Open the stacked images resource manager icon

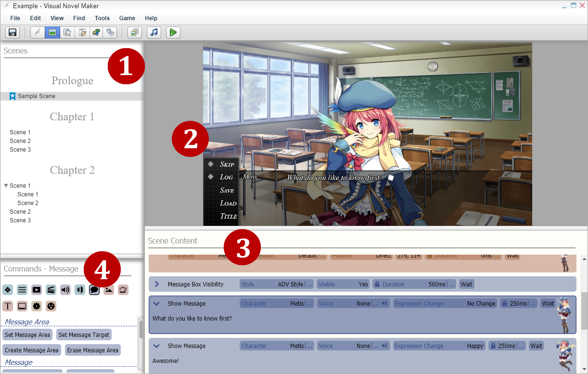tap(135, 32)
